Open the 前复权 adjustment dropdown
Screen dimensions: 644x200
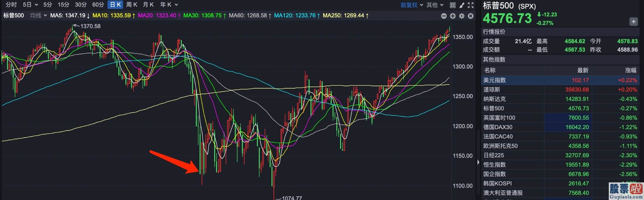(x=412, y=5)
